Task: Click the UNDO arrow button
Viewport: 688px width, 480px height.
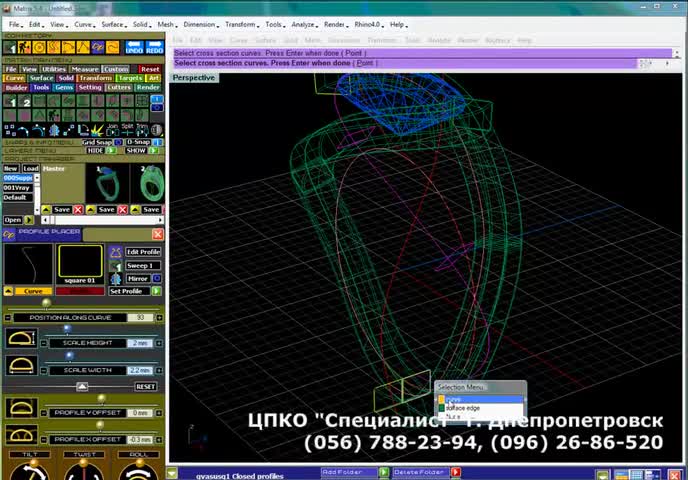Action: 134,47
